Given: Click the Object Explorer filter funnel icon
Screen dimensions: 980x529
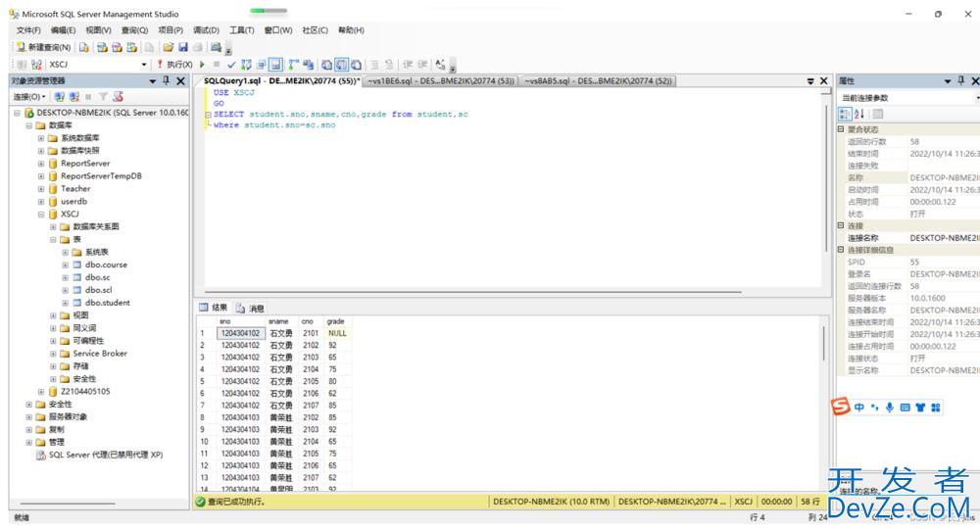Looking at the screenshot, I should click(103, 97).
